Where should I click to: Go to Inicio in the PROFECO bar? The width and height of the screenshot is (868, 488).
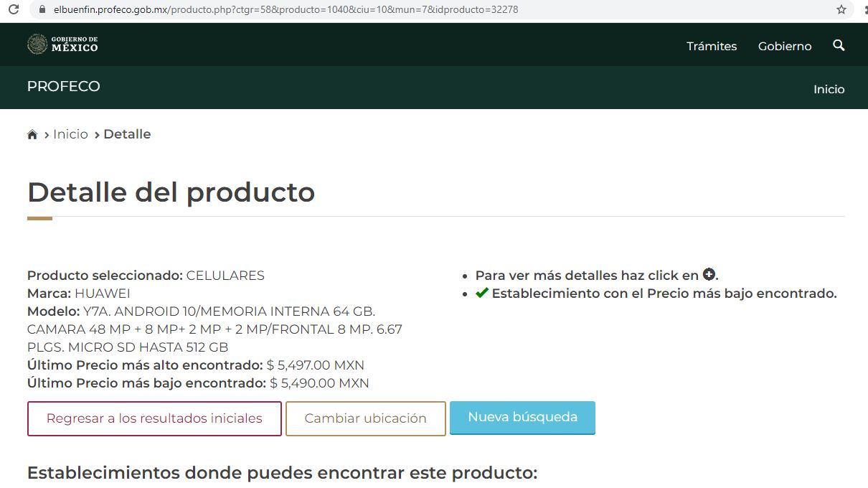point(829,90)
